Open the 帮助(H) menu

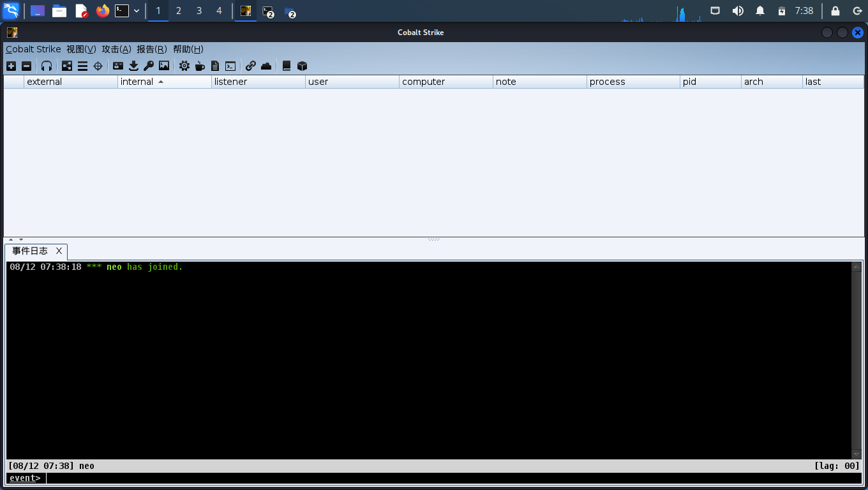188,49
